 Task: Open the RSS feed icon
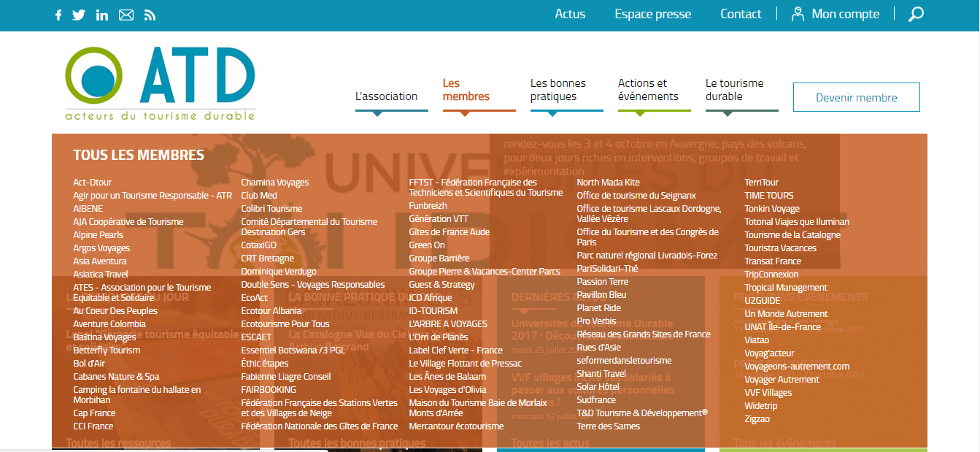coord(150,15)
